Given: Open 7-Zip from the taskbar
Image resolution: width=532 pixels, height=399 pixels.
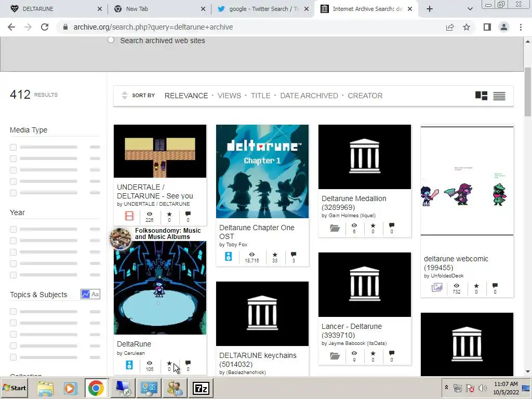Looking at the screenshot, I should (201, 388).
